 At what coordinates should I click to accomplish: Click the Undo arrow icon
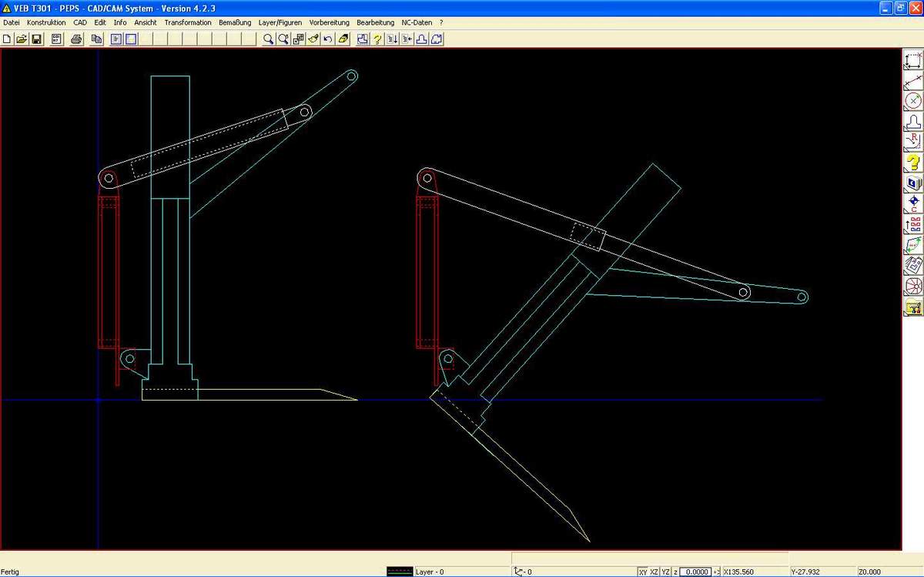point(328,39)
